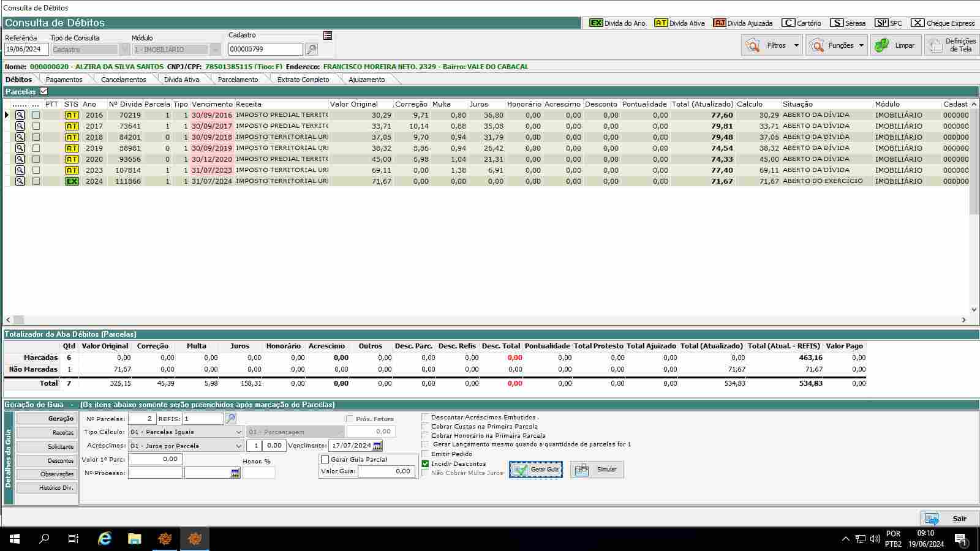Enable Gerar Guia Parcial checkbox
The image size is (980, 551).
[325, 459]
